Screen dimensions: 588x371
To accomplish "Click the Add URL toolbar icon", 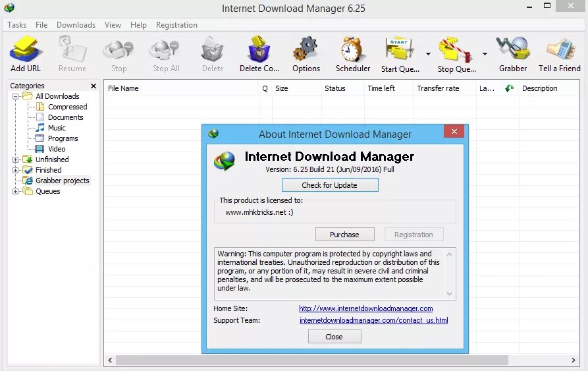I will [26, 53].
